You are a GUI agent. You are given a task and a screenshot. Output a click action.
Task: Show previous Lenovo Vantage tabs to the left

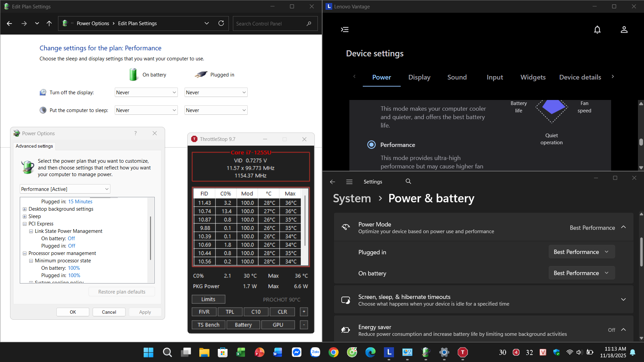(354, 76)
